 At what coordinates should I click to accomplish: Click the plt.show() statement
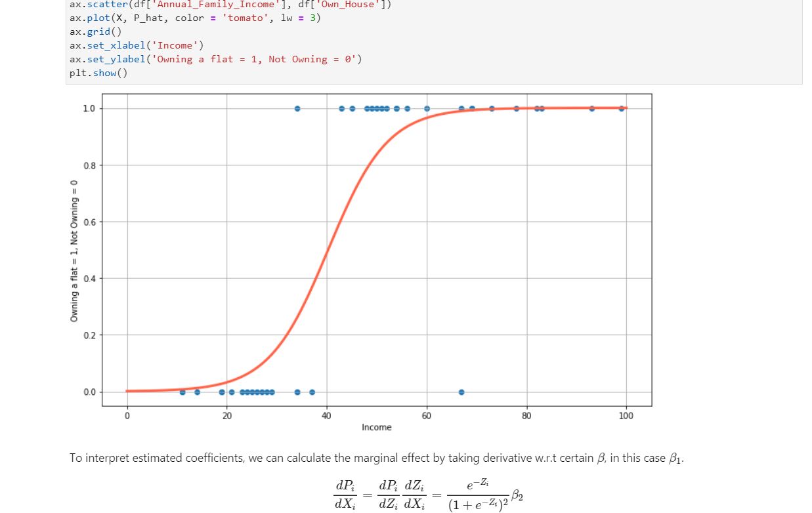pos(98,72)
